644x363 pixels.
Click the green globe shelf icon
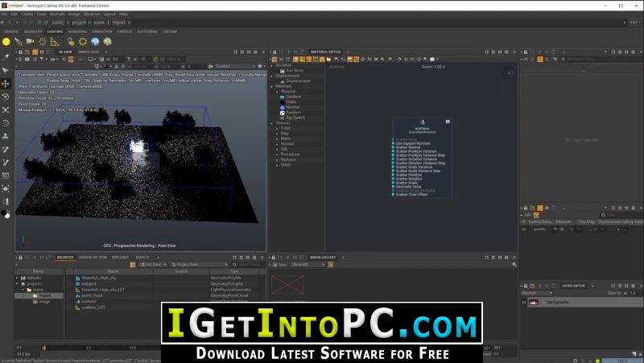108,42
